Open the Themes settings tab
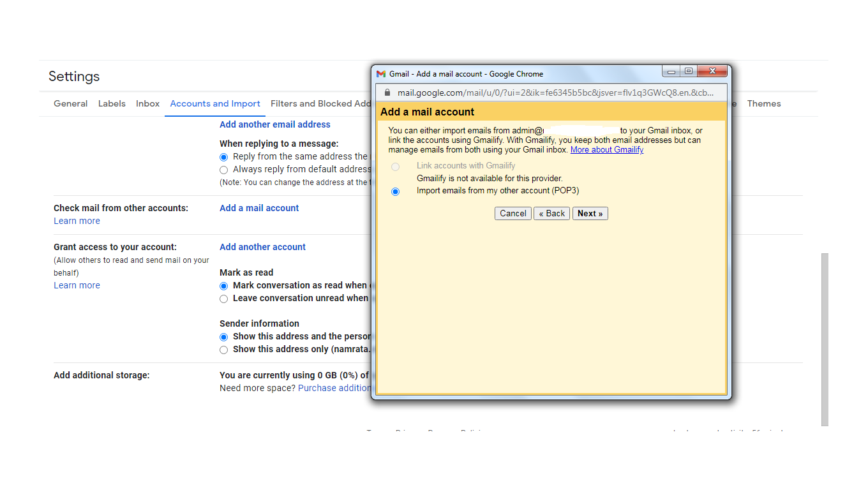This screenshot has width=868, height=490. point(763,104)
